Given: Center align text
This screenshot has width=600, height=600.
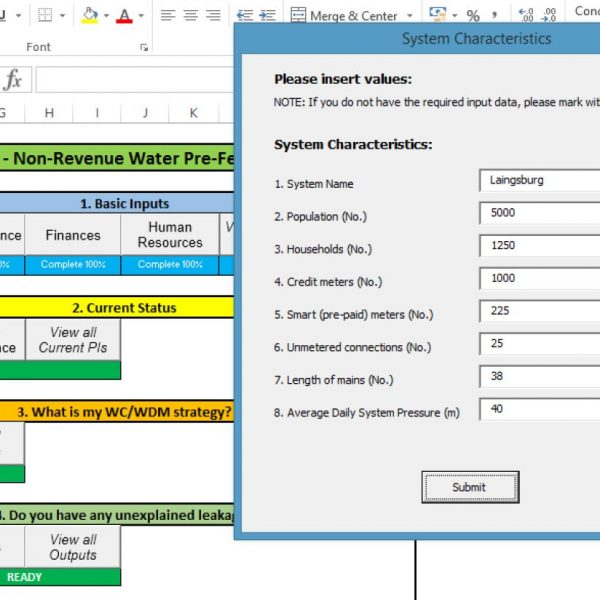Looking at the screenshot, I should click(190, 15).
